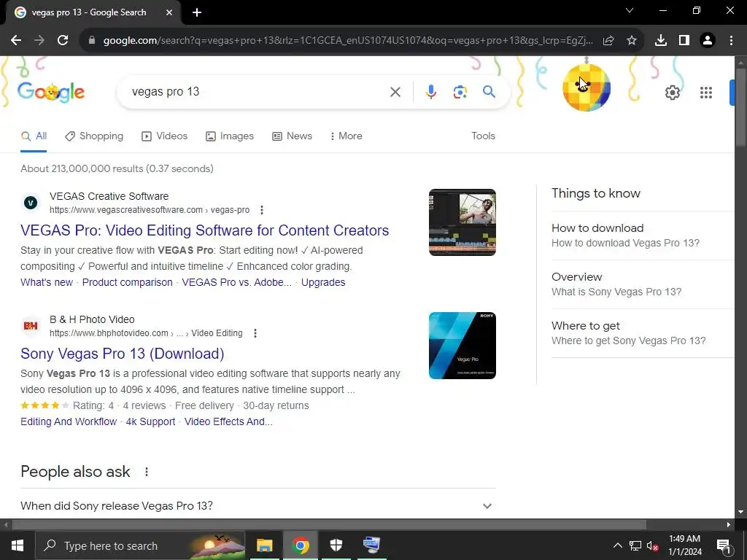
Task: Click the horizontal scrollbar thumb
Action: (x=329, y=525)
